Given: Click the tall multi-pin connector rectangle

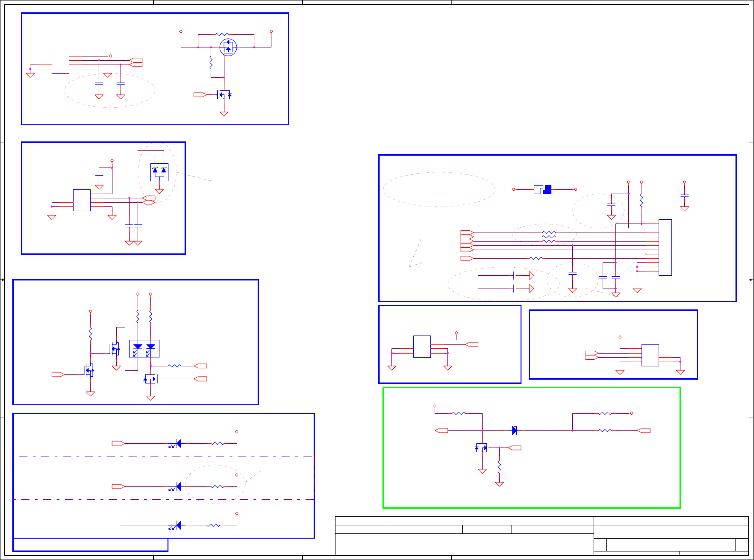Looking at the screenshot, I should [x=665, y=247].
